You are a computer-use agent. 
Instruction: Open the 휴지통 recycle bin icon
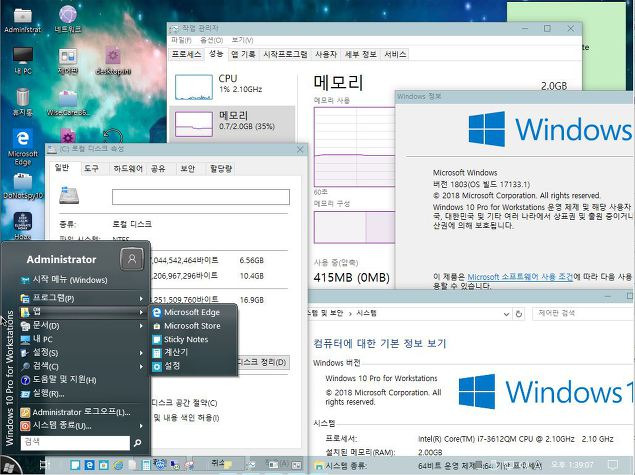23,102
